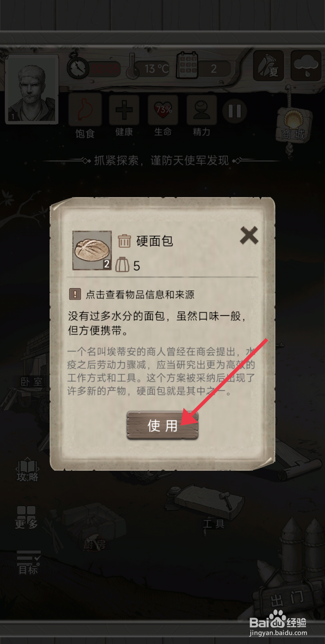325x644 pixels.
Task: Pause the game with pause button
Action: tap(235, 111)
